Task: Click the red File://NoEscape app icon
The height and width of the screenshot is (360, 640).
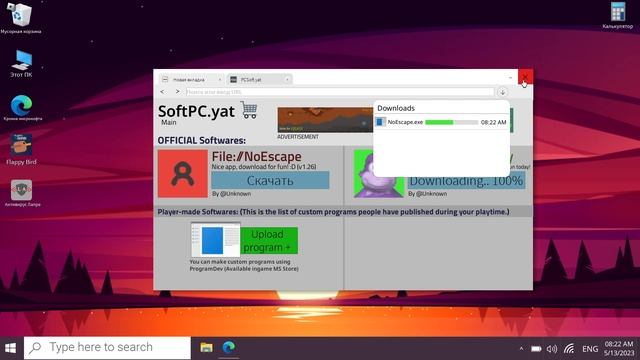Action: tap(183, 173)
